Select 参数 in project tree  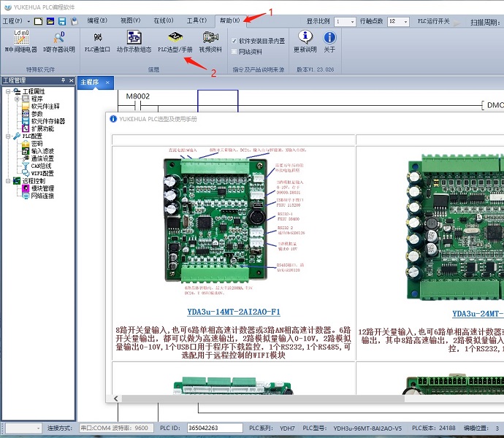click(x=37, y=114)
